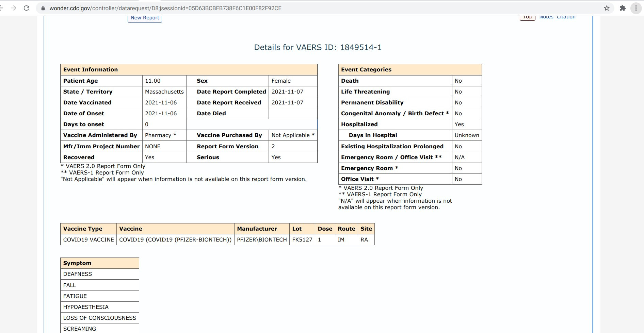Select the DEAFNESS symptom row
Viewport: 644px width, 333px height.
click(x=100, y=274)
